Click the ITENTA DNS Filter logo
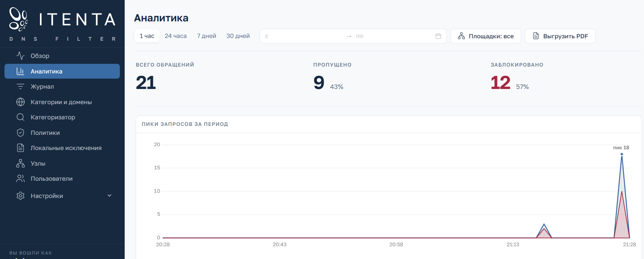The width and height of the screenshot is (644, 259). point(62,24)
